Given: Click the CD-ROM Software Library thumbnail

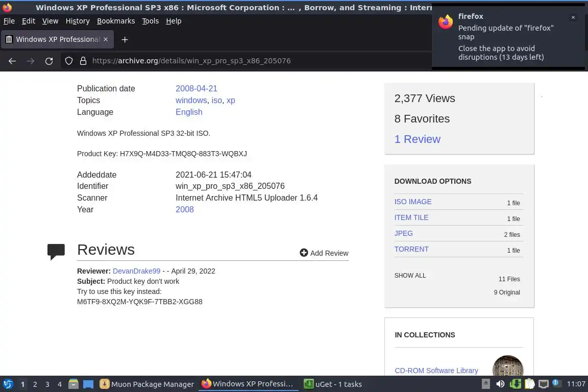Looking at the screenshot, I should coord(508,366).
